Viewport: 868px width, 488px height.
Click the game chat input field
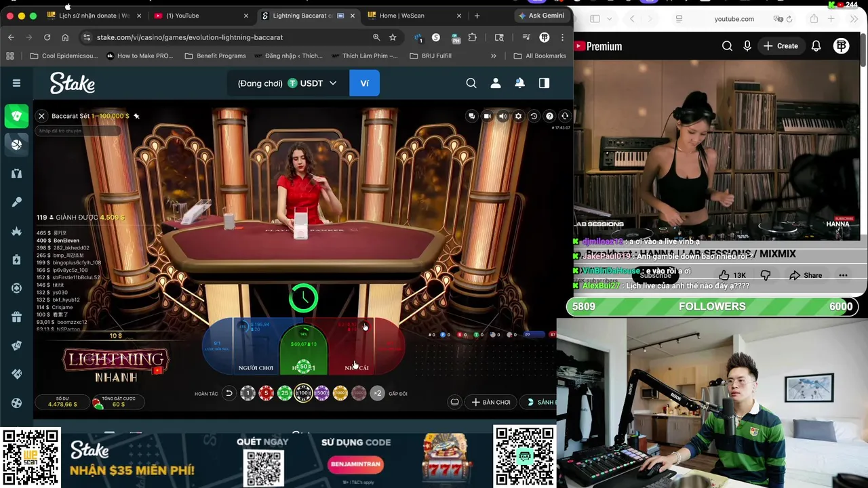pyautogui.click(x=78, y=131)
